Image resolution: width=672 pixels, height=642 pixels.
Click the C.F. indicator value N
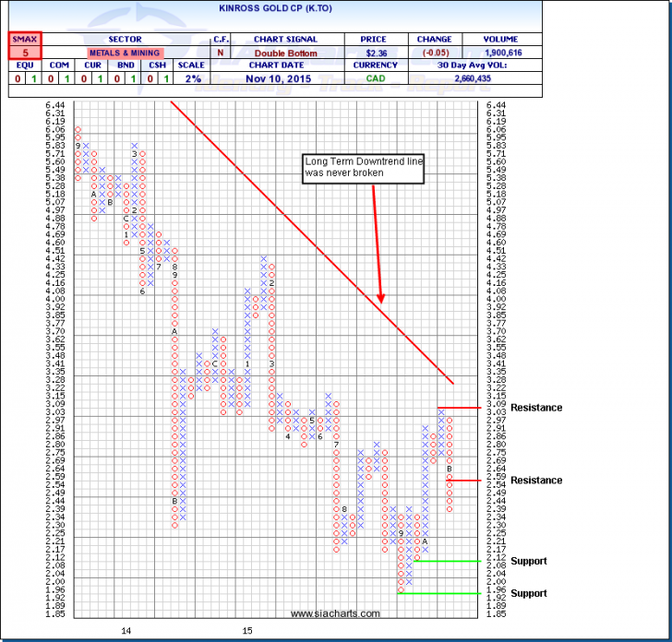point(221,53)
